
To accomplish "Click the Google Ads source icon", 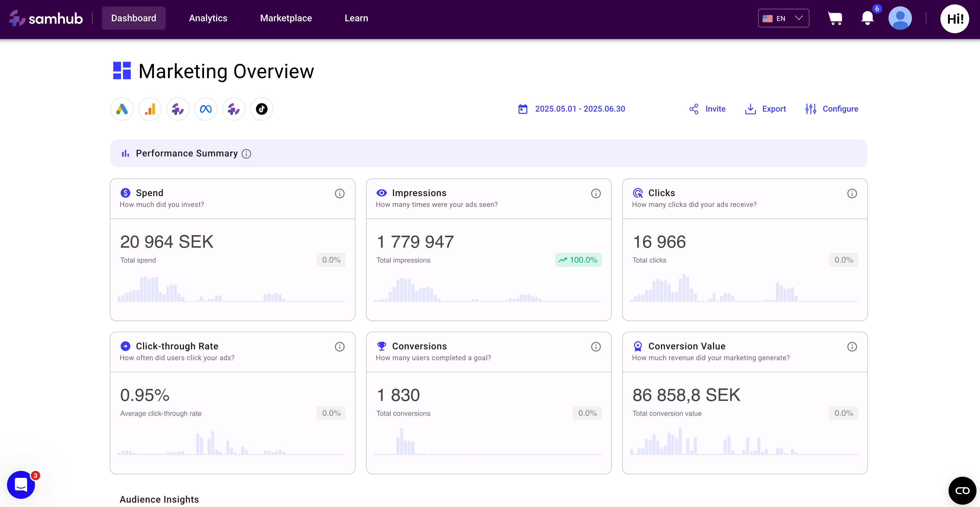I will pos(122,109).
